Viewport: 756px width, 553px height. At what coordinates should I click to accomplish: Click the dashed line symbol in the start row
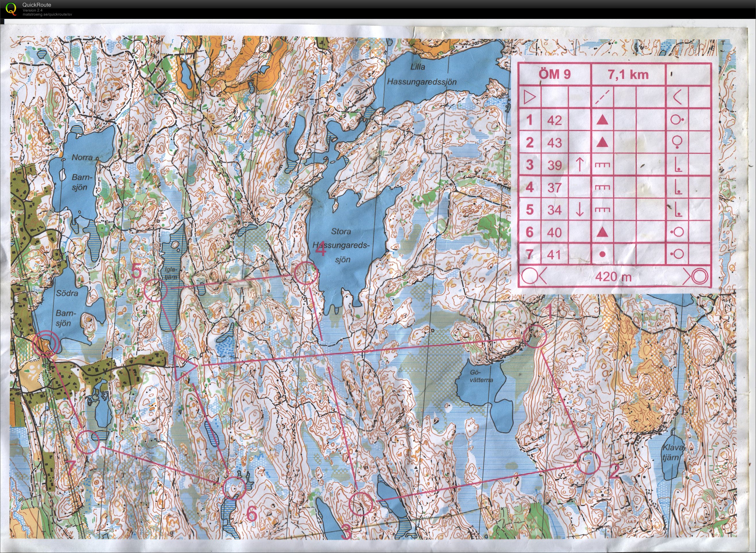602,97
